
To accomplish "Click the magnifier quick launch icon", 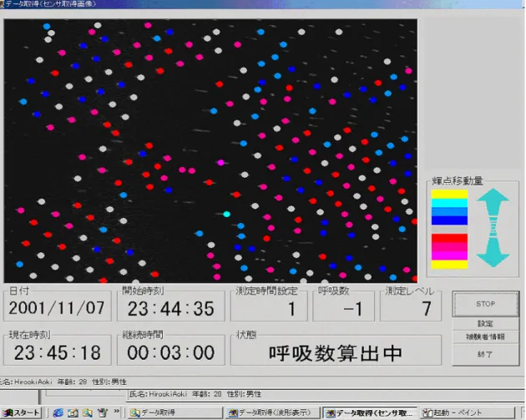I will pos(88,412).
